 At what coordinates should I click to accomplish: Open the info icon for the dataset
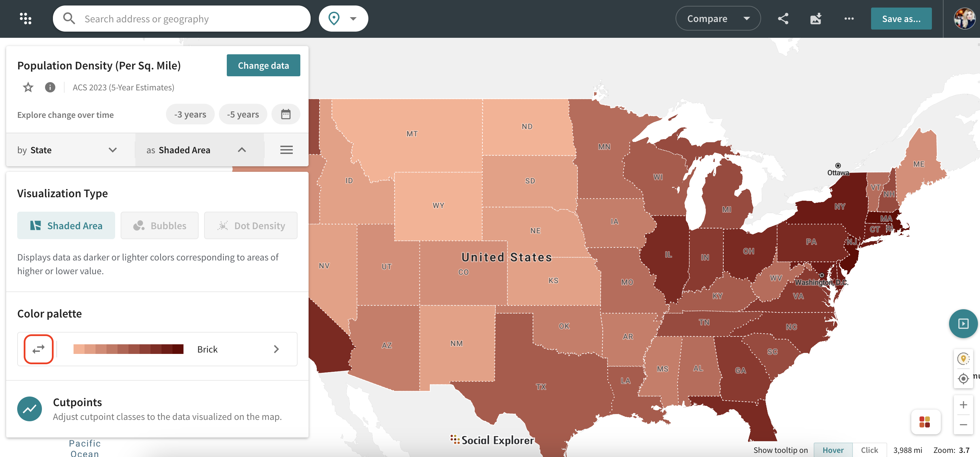click(x=50, y=88)
